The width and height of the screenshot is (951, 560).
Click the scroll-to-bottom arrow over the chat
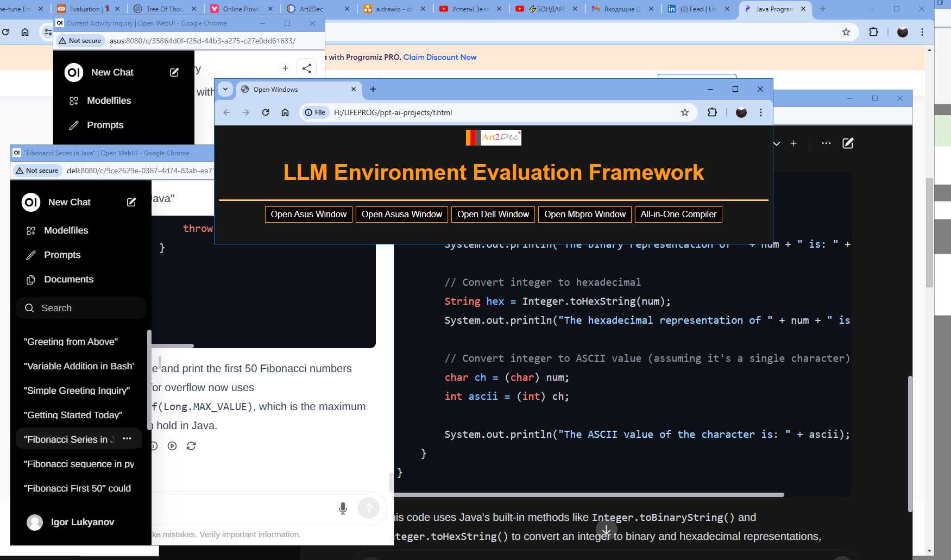[606, 530]
